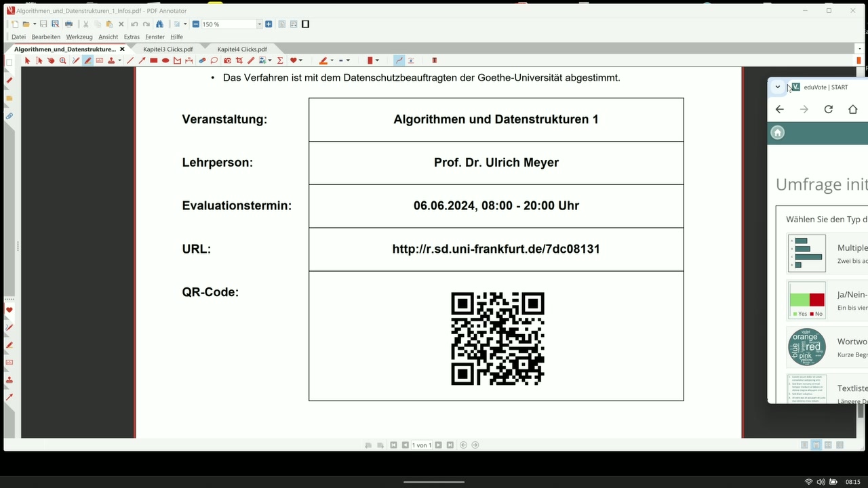Switch to the Kapitel3 Clicks.pdf tab
This screenshot has width=868, height=488.
tap(167, 49)
